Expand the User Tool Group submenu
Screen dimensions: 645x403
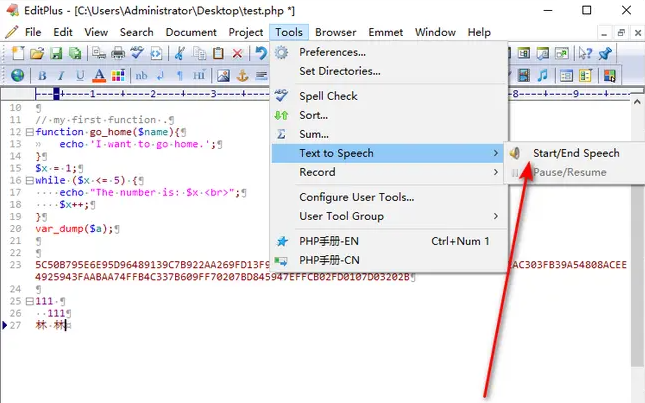pos(389,216)
